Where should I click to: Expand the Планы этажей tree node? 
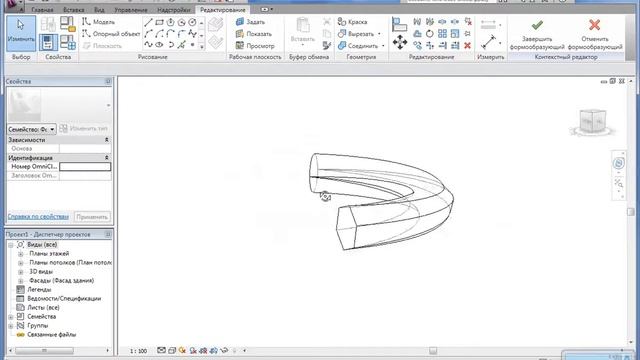[x=20, y=254]
